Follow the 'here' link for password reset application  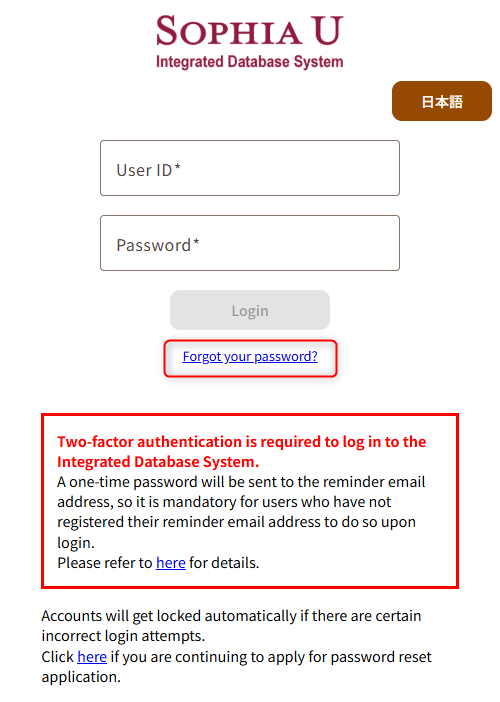click(92, 657)
